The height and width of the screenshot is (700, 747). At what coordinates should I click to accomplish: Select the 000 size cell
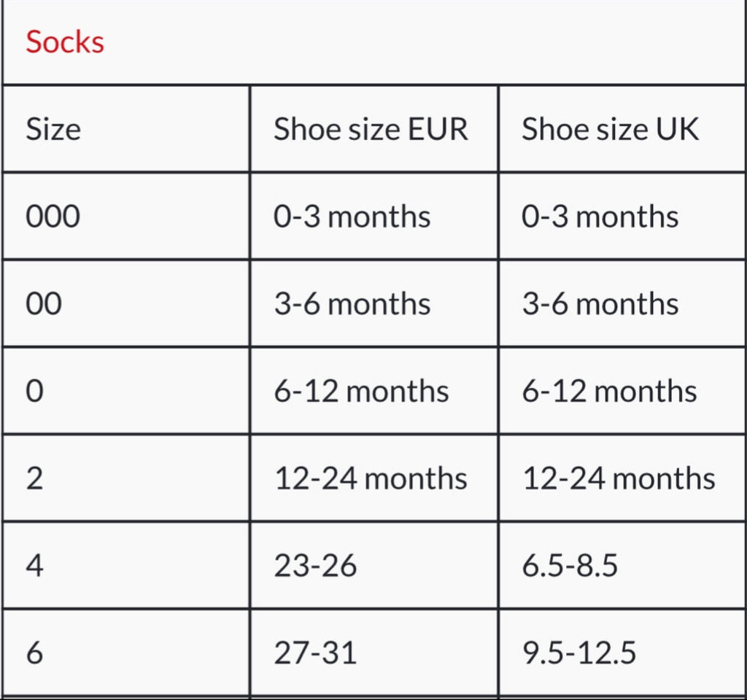(53, 217)
